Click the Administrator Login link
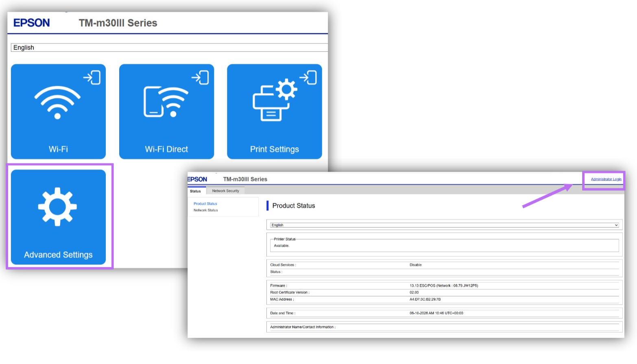The image size is (637, 364). point(606,179)
